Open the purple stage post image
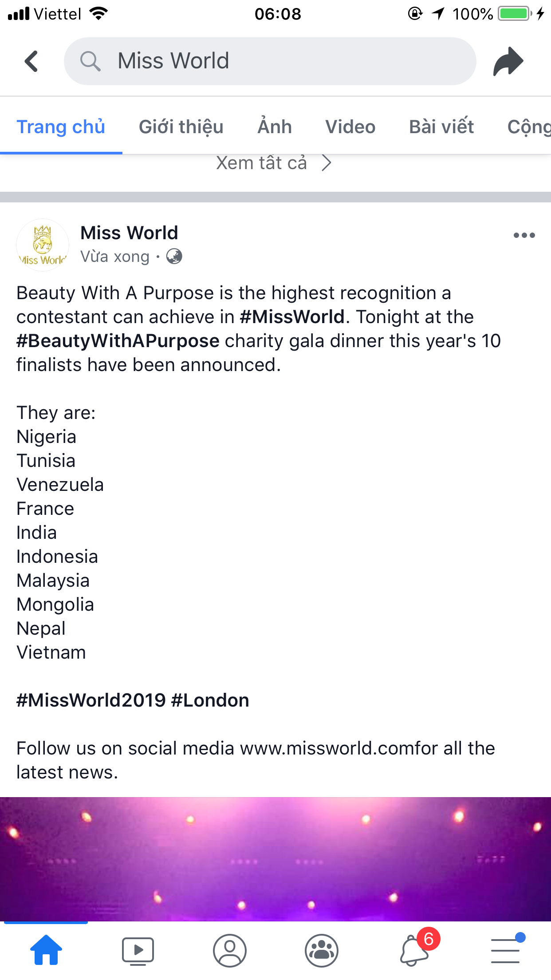This screenshot has height=980, width=551. point(275,859)
